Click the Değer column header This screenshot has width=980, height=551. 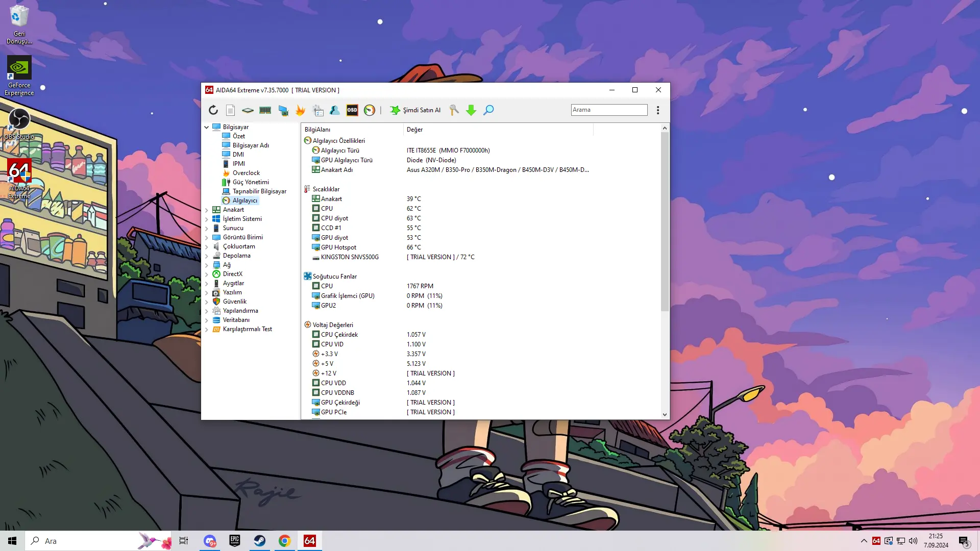[498, 130]
